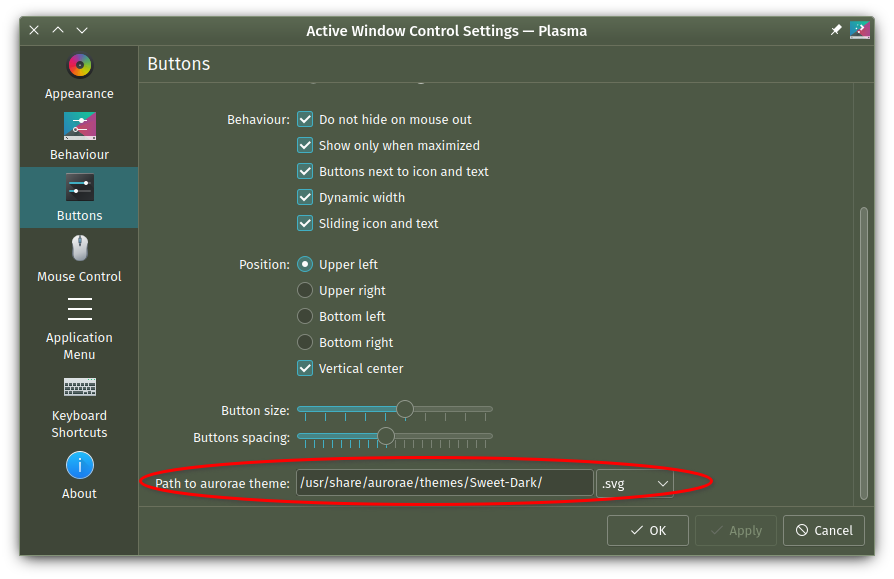The width and height of the screenshot is (894, 579).
Task: Toggle Show only when maximized checkbox
Action: [305, 145]
